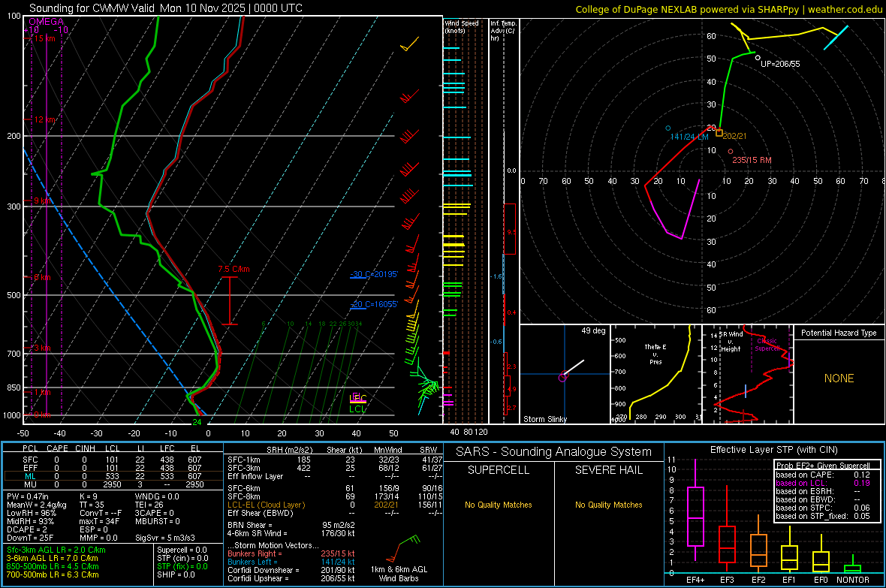Viewport: 886px width, 588px height.
Task: Click the CINH column header
Action: tap(85, 448)
